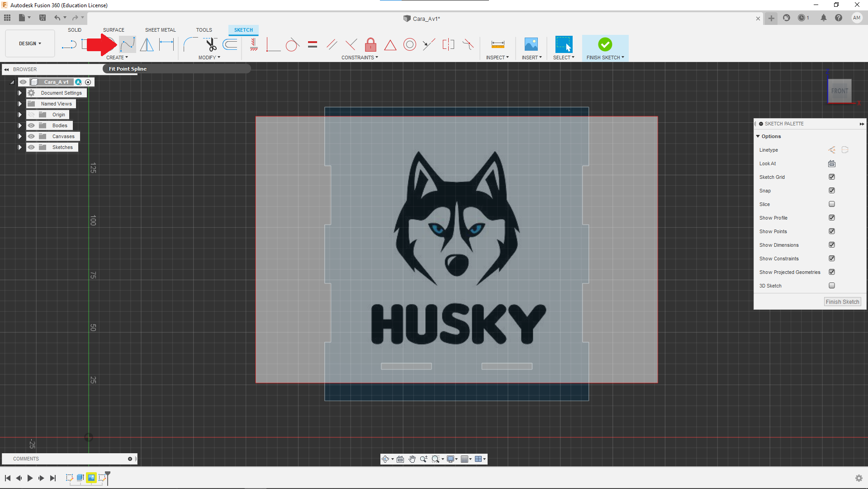The image size is (868, 489).
Task: Play the design timeline
Action: 30,478
